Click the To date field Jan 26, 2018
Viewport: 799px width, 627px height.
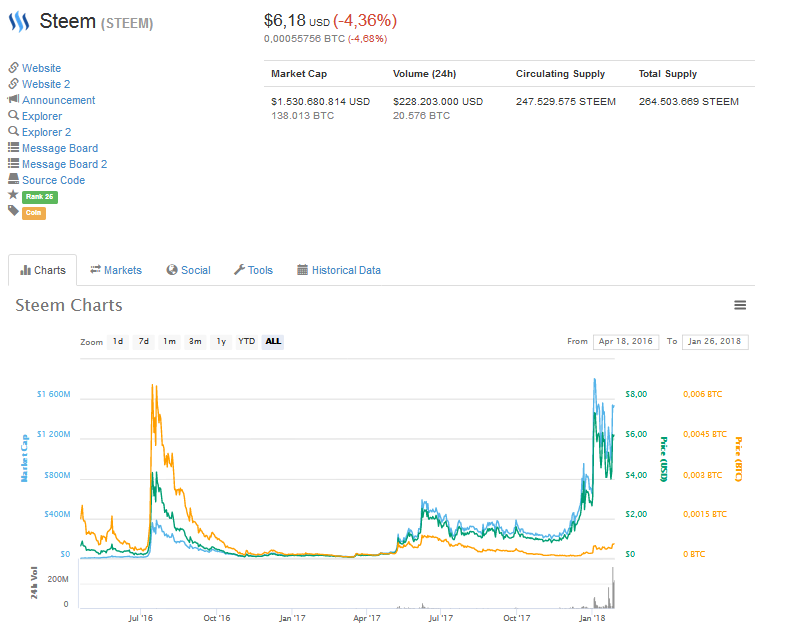715,342
